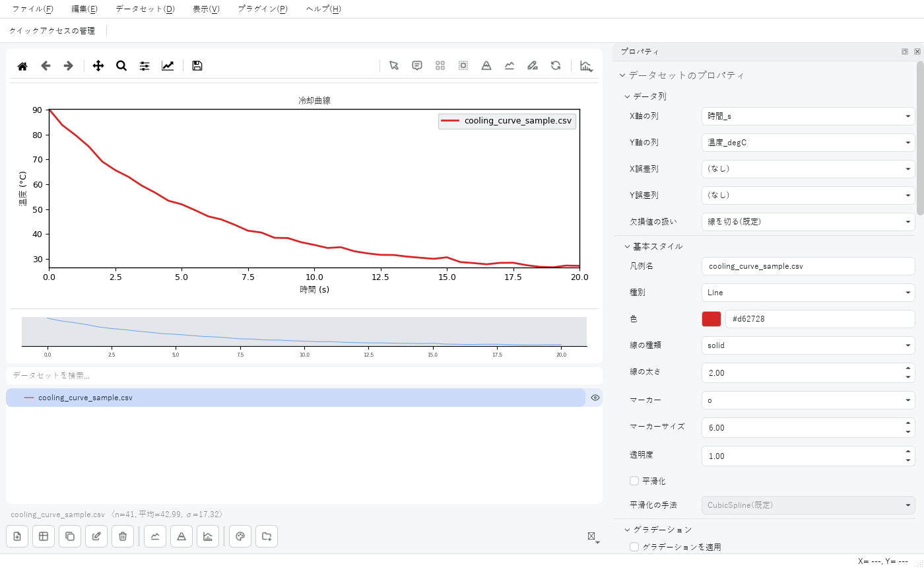924x568 pixels.
Task: Open the axes/curve edit chart icon
Action: [168, 66]
